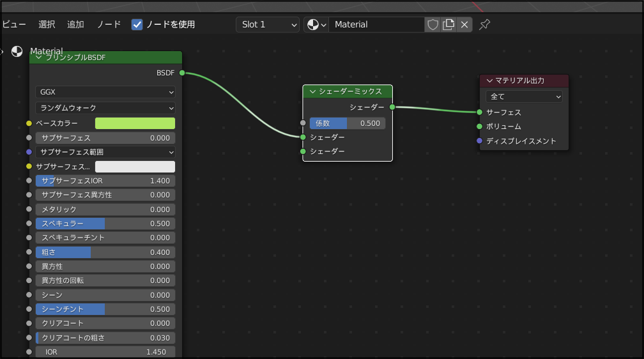Image resolution: width=644 pixels, height=359 pixels.
Task: Open the サブサーフェス範囲 dropdown
Action: click(105, 152)
